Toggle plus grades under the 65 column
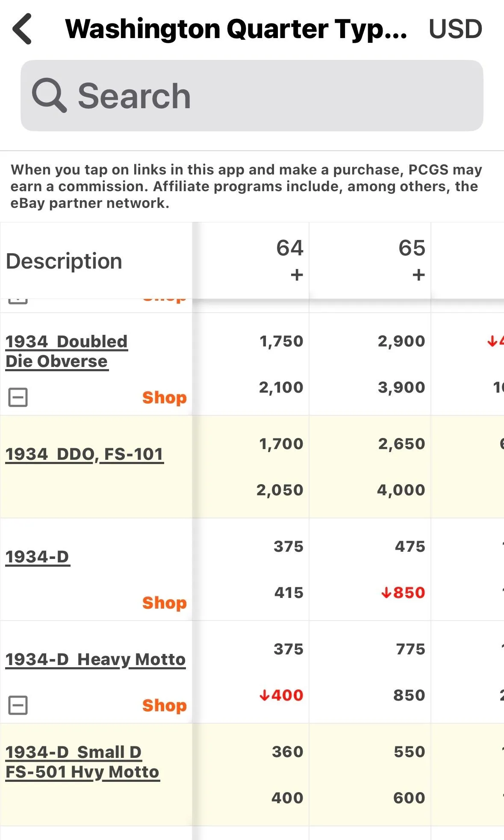The width and height of the screenshot is (504, 840). 419,275
